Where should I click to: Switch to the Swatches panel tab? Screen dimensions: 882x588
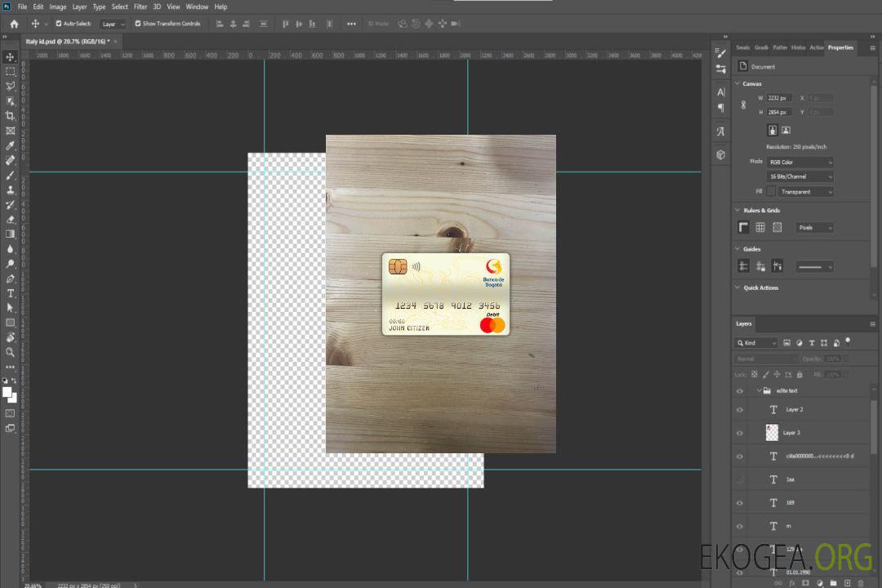pos(742,47)
